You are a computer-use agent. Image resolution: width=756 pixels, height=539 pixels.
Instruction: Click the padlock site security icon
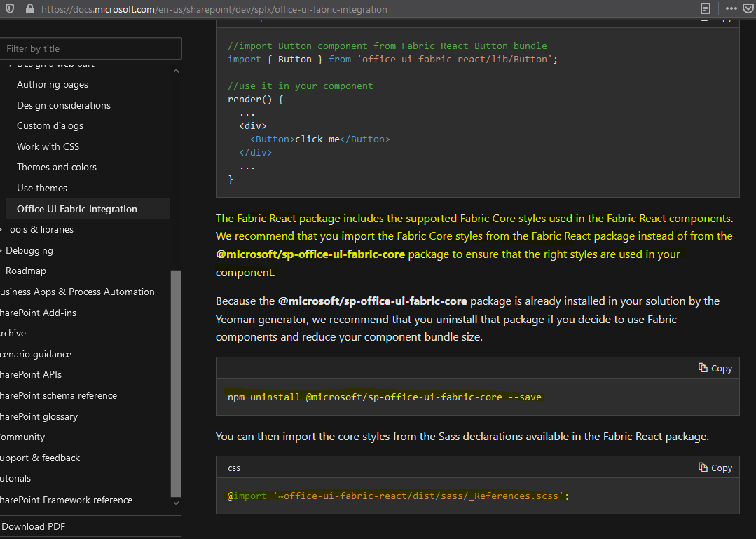click(x=30, y=8)
